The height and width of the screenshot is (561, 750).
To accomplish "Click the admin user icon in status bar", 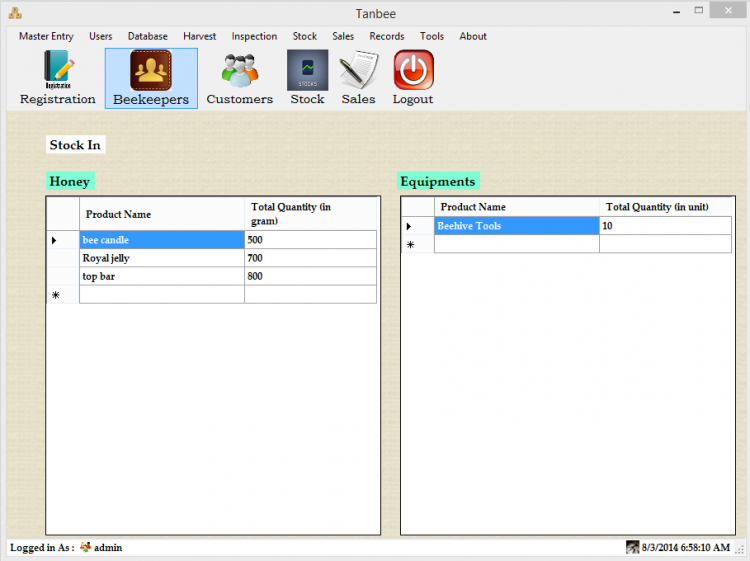I will point(86,548).
